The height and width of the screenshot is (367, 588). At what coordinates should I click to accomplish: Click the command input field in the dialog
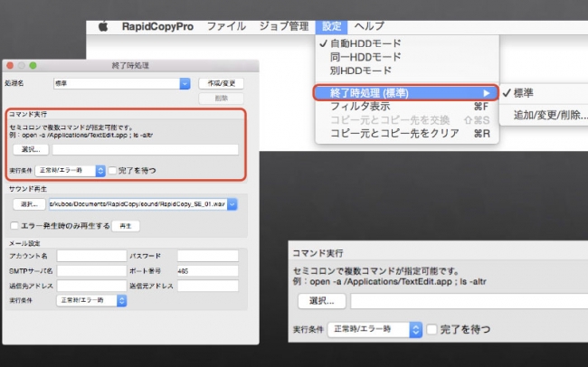point(145,149)
